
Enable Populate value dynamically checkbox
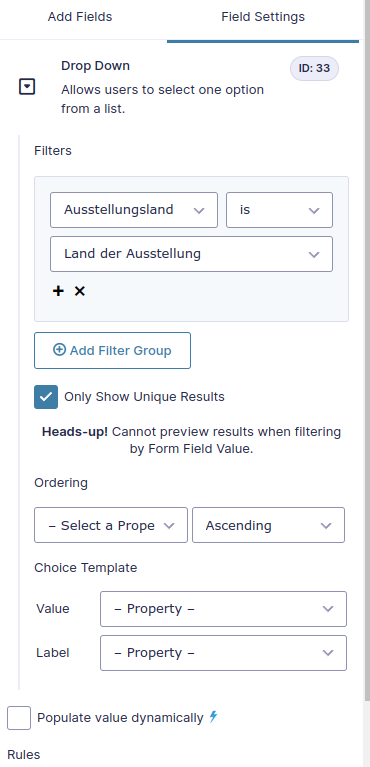(x=19, y=718)
